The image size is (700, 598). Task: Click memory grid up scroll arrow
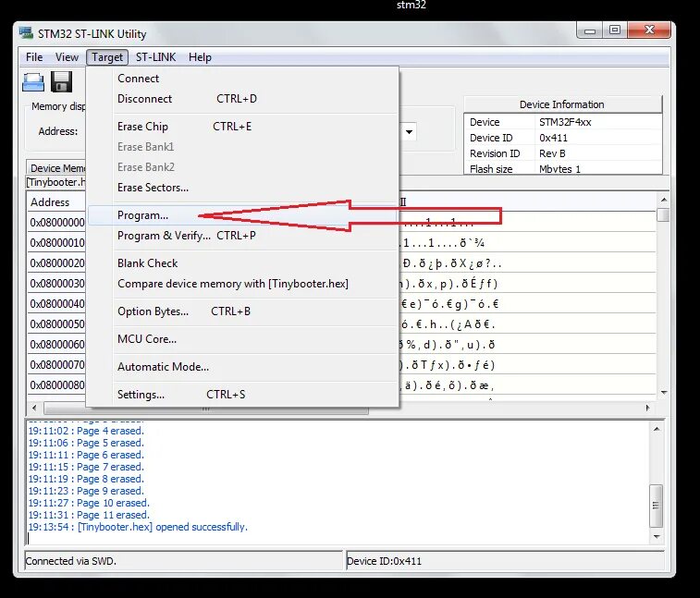(664, 200)
